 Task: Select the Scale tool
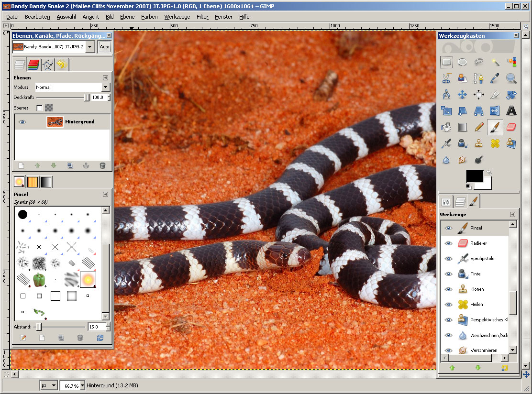pyautogui.click(x=446, y=111)
